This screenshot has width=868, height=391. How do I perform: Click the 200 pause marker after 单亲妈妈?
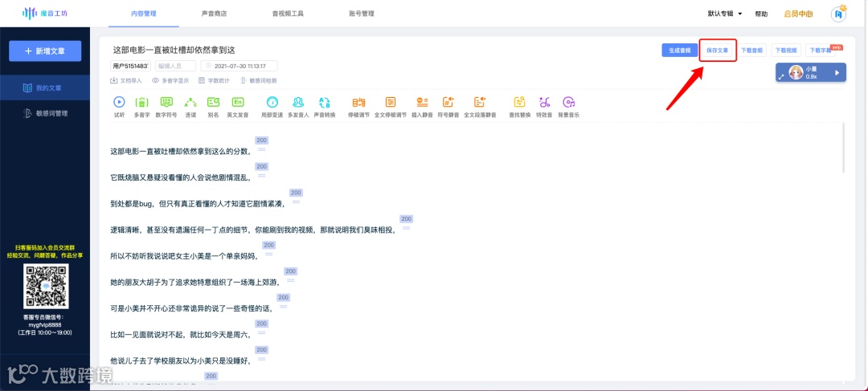[269, 245]
